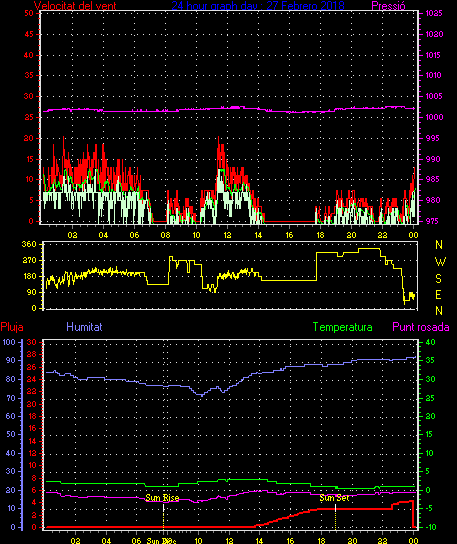Click the W compass direction letter
The image size is (457, 544).
[x=440, y=262]
